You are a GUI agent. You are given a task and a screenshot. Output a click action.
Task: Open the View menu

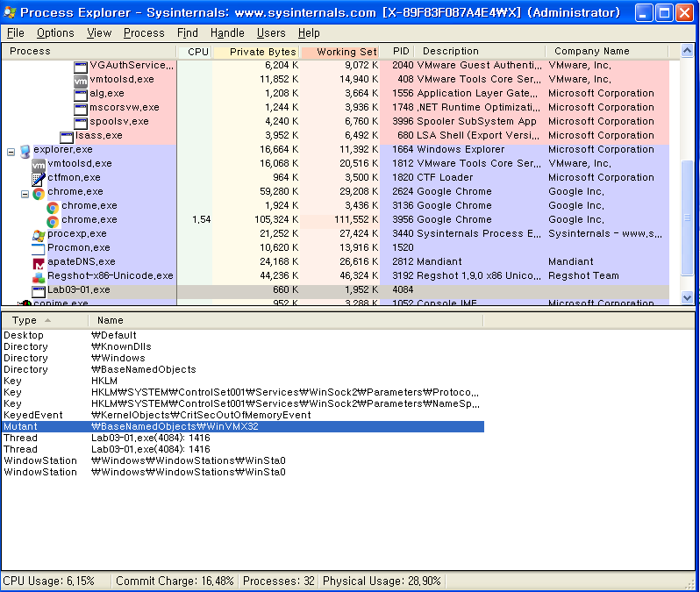click(99, 33)
